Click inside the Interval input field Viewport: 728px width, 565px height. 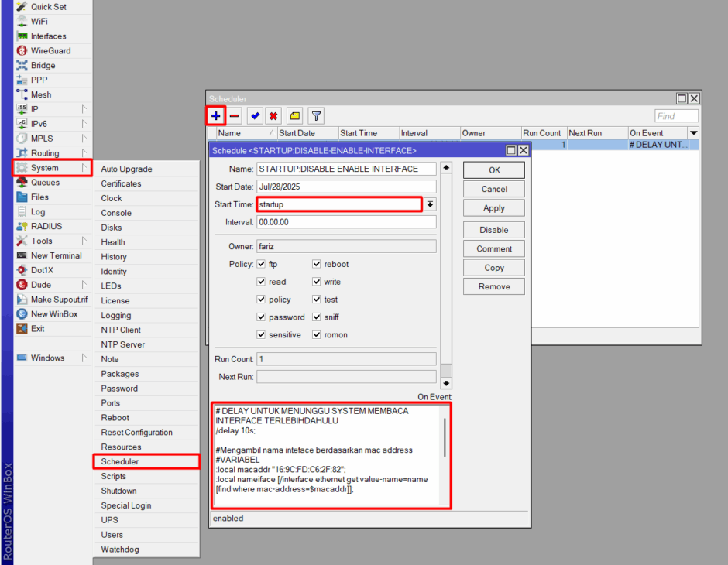(x=346, y=221)
